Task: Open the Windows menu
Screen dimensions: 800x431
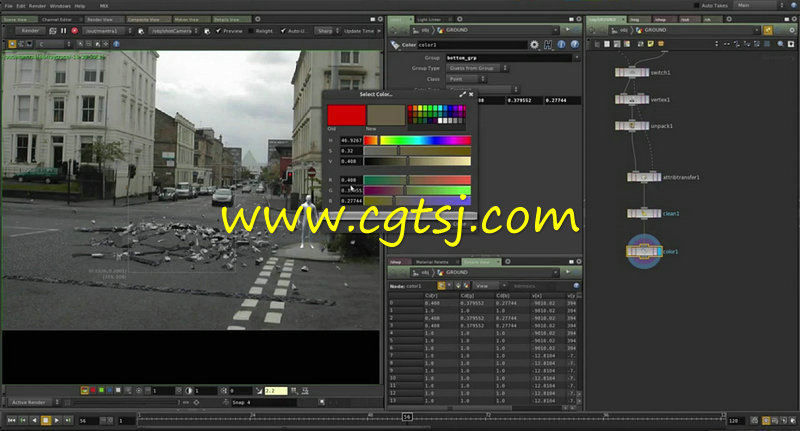Action: (60, 6)
